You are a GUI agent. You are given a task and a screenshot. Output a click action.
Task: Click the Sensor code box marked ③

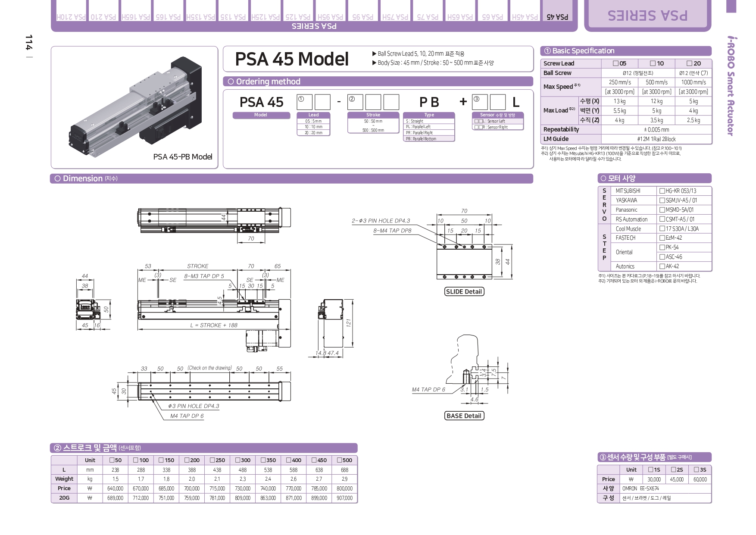click(x=480, y=102)
